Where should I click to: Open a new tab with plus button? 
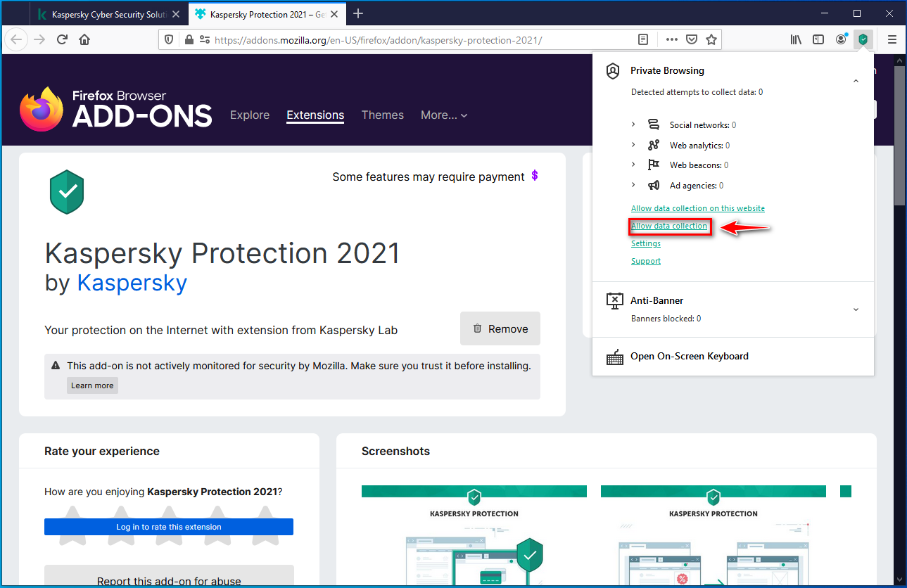pos(358,13)
